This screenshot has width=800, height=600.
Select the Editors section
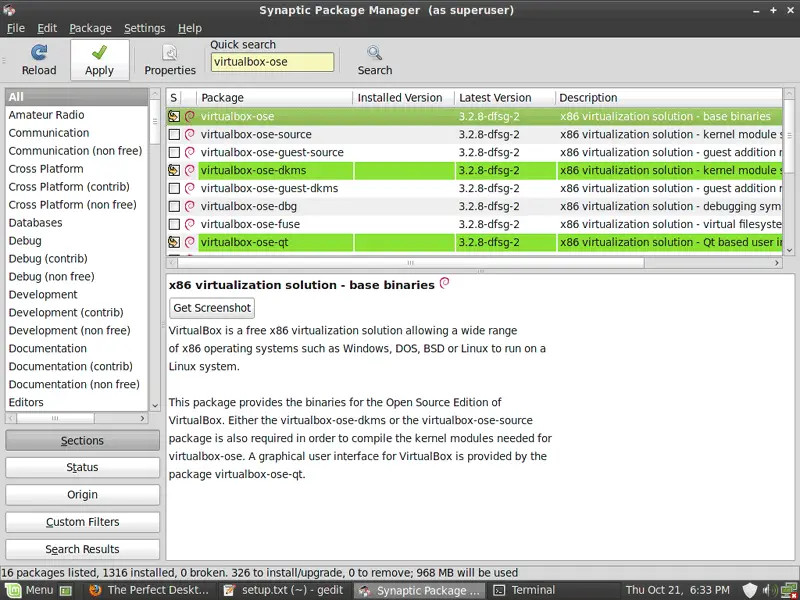(x=77, y=402)
